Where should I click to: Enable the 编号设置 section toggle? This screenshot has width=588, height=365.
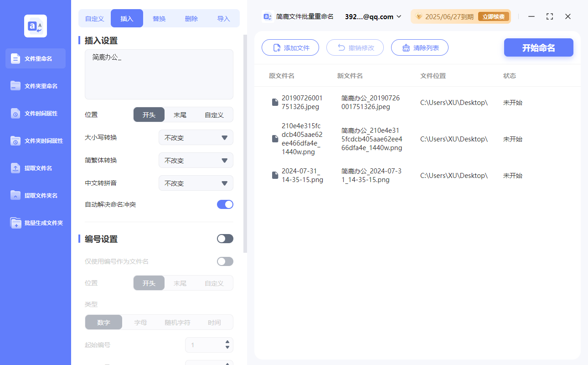click(x=225, y=238)
